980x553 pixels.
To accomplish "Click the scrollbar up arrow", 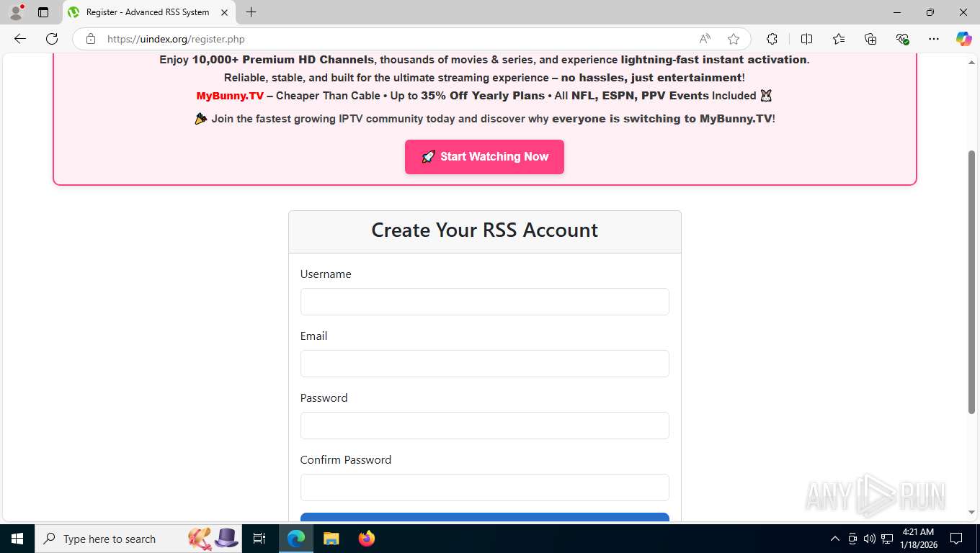I will pyautogui.click(x=971, y=63).
